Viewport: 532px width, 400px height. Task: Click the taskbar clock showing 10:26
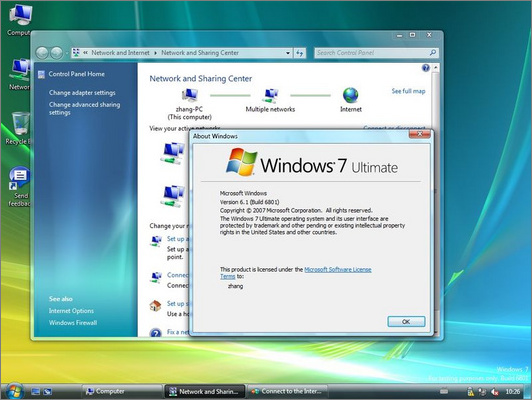point(512,392)
